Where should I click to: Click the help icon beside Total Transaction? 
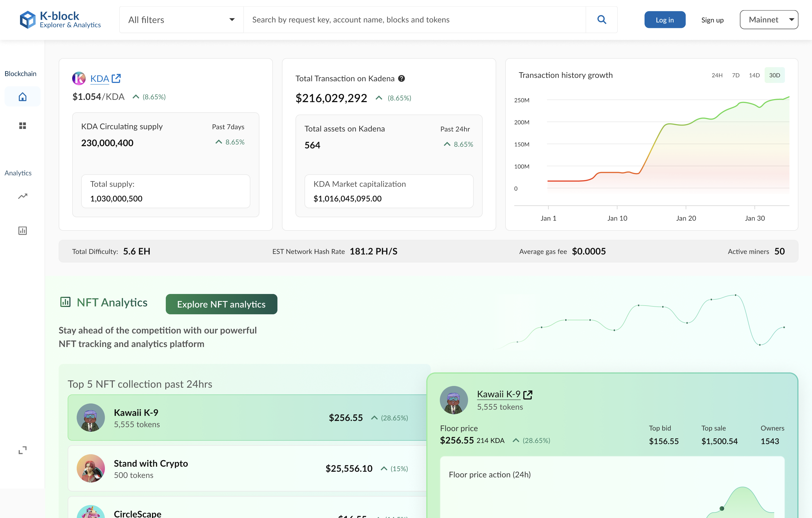[401, 78]
